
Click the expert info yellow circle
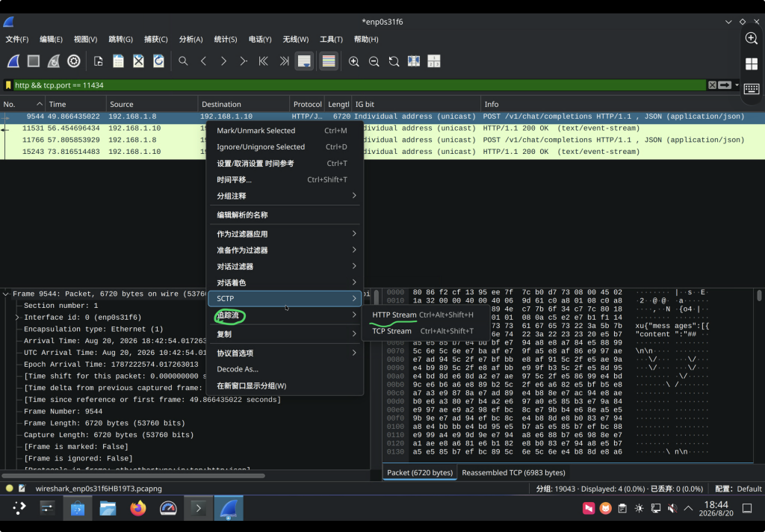click(9, 488)
